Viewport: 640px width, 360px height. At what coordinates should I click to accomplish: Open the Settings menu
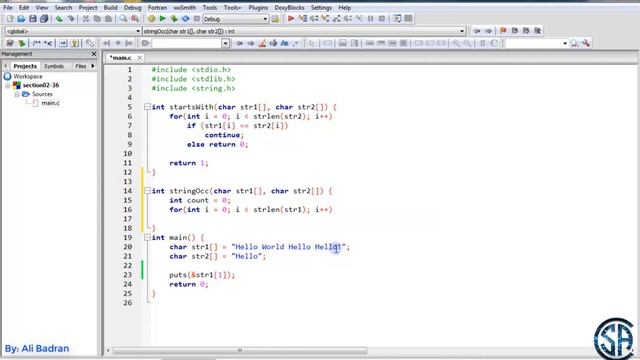tap(321, 7)
